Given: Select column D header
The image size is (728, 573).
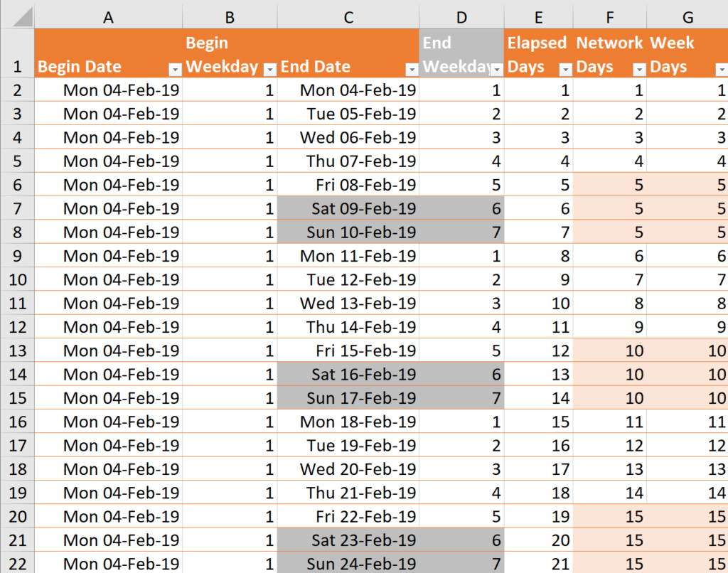Looking at the screenshot, I should click(461, 16).
